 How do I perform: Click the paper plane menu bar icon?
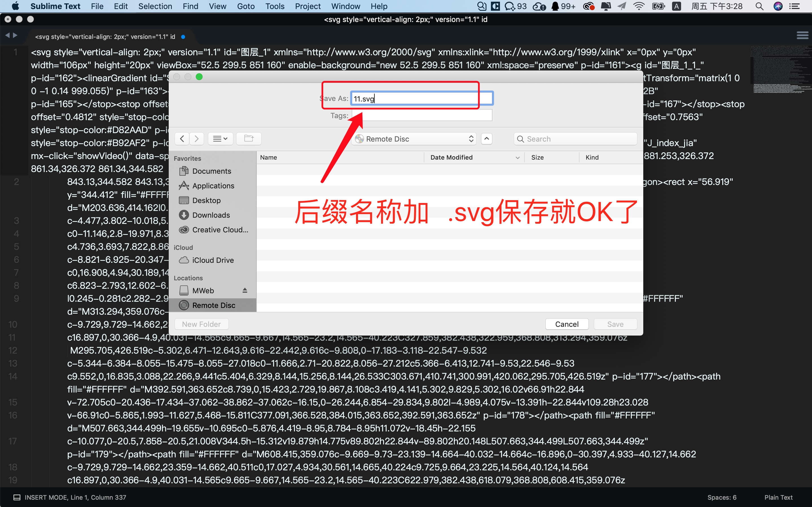click(x=622, y=6)
